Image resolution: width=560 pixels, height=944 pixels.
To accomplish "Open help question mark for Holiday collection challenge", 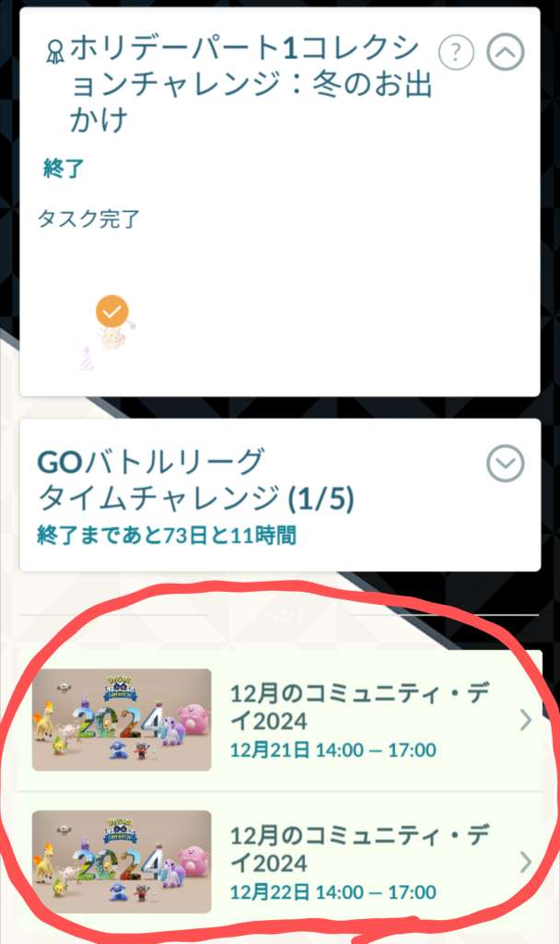I will pos(456,53).
